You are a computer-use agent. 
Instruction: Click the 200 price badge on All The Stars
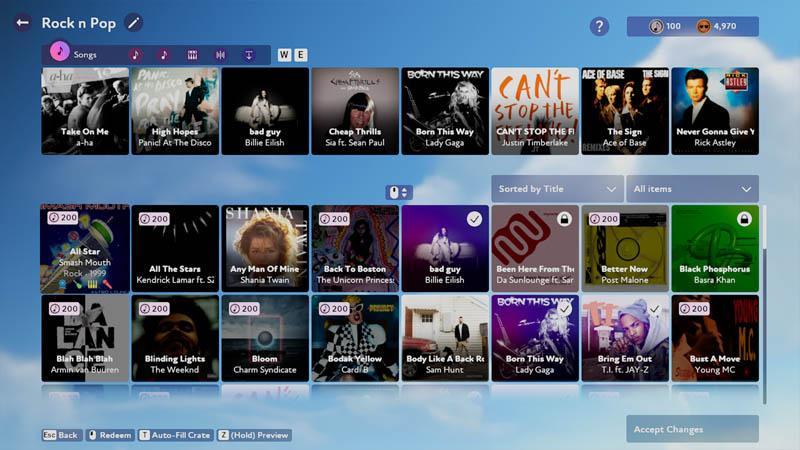coord(154,219)
